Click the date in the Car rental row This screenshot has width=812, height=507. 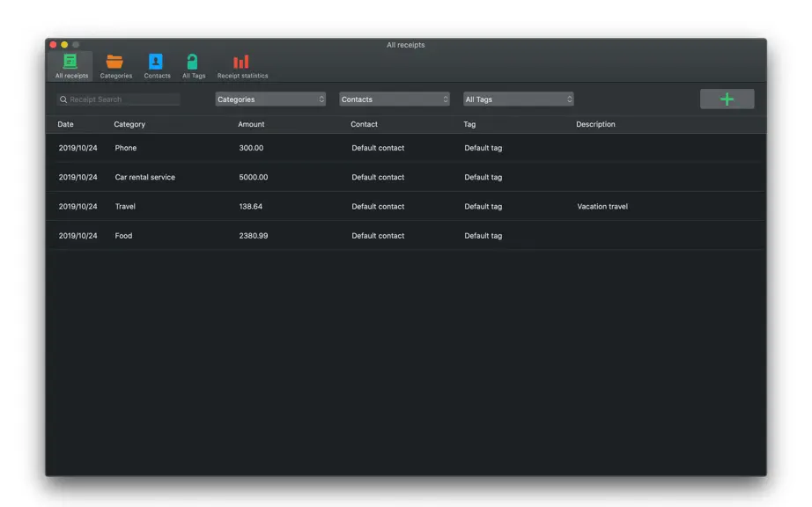(x=78, y=177)
